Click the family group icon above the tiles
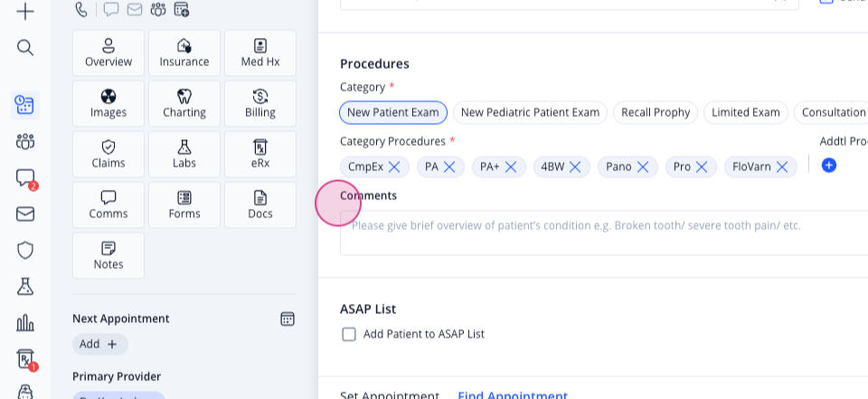 tap(157, 9)
